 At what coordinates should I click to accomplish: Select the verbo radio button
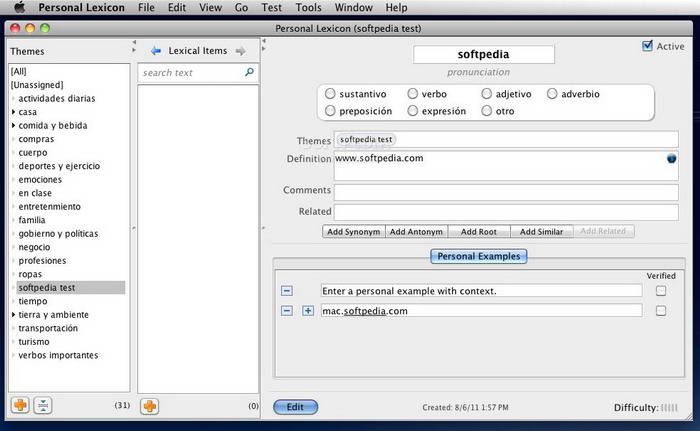click(412, 93)
